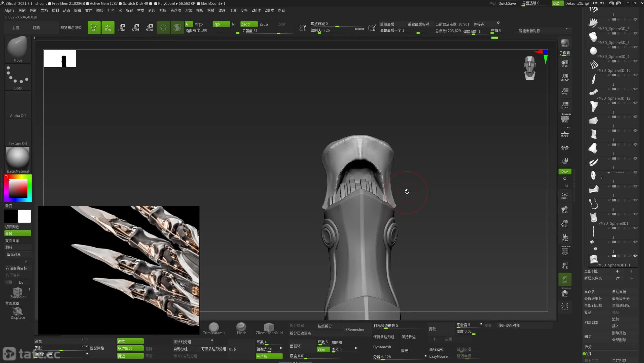This screenshot has width=644, height=363.
Task: Click the 自动分组 auto groups button
Action: (x=181, y=349)
